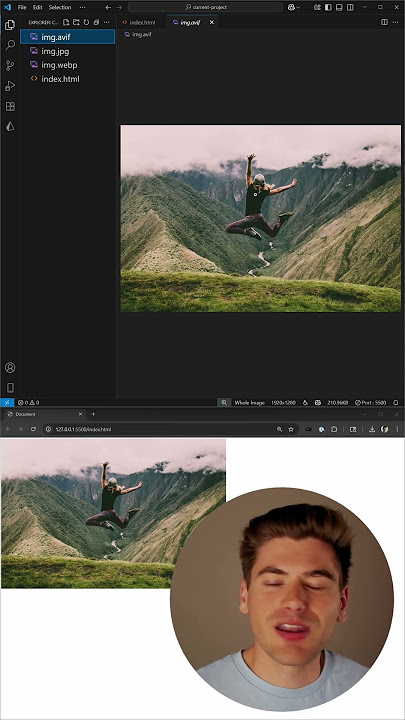The image size is (405, 720).
Task: Open the browser downloads icon
Action: point(372,429)
